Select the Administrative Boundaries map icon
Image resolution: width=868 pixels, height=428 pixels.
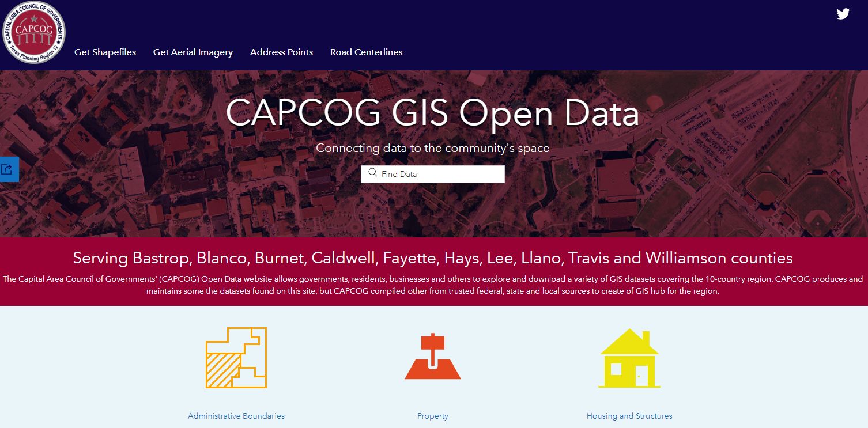236,358
